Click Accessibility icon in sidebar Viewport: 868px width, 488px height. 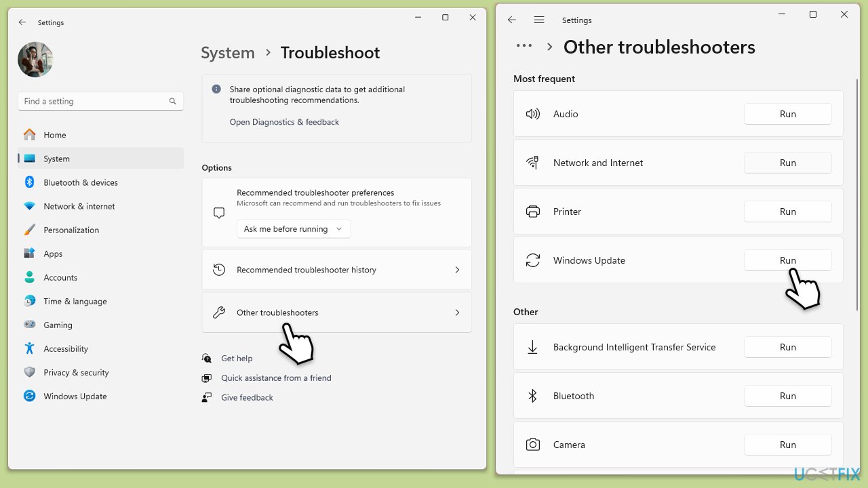click(x=29, y=348)
